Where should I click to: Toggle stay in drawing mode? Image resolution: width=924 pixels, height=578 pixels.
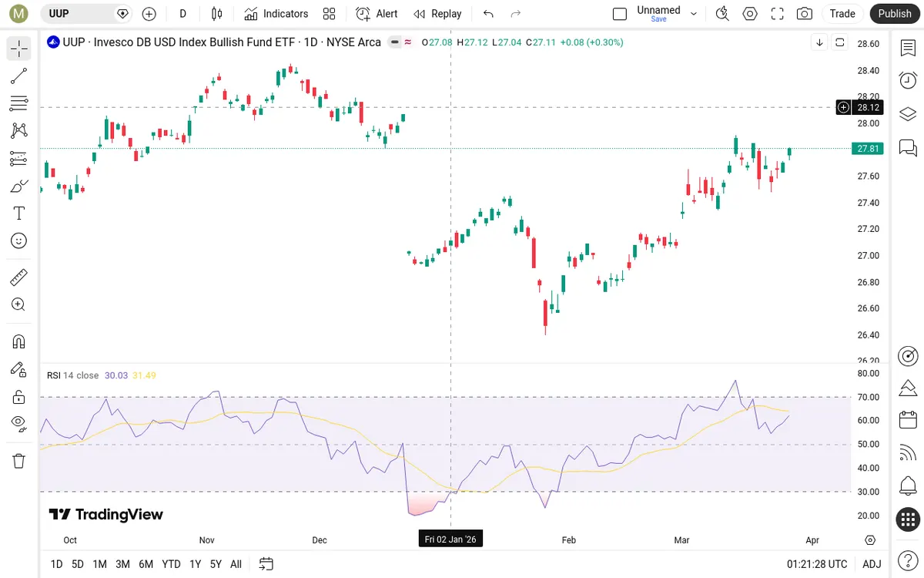pos(19,369)
